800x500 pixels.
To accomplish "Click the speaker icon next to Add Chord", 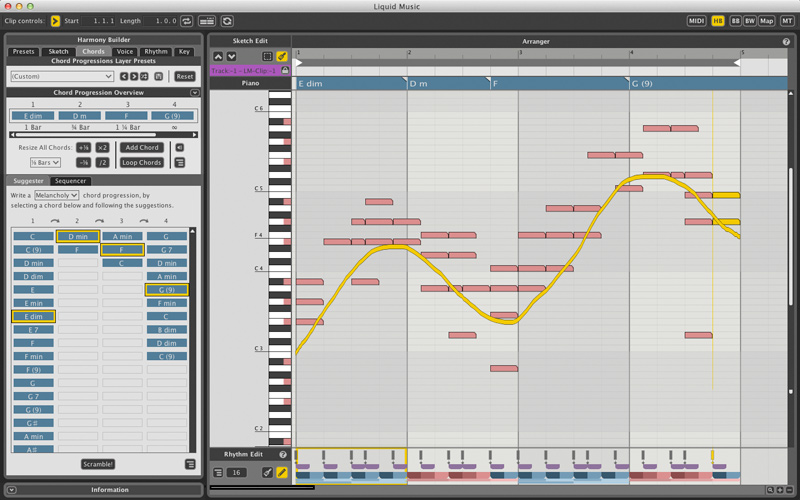I will click(179, 148).
